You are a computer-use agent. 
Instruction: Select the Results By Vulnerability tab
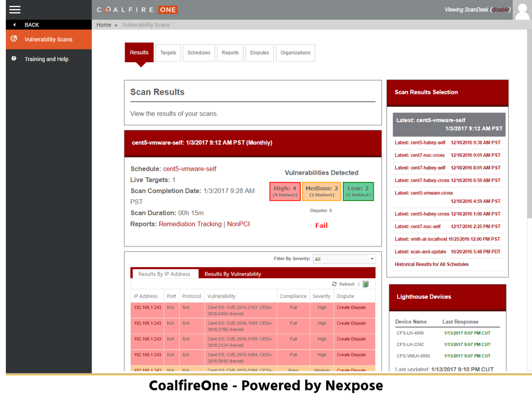[233, 274]
